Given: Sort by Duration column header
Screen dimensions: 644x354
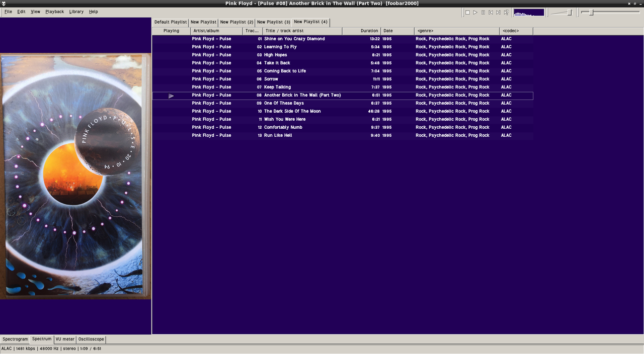Looking at the screenshot, I should (361, 31).
